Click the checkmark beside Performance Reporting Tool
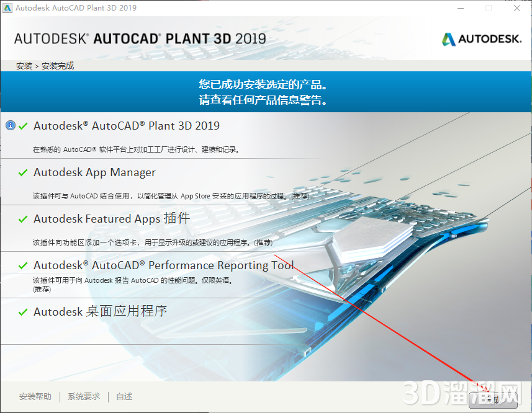The image size is (532, 413). 22,265
